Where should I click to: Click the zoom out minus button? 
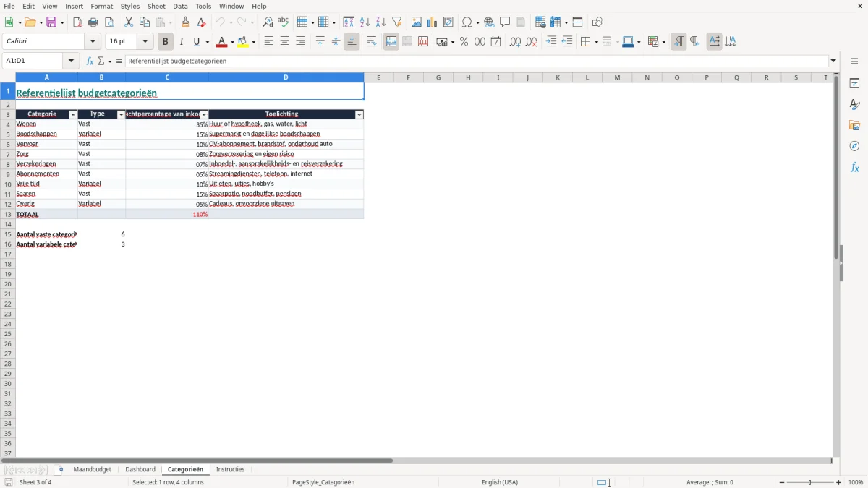click(782, 482)
